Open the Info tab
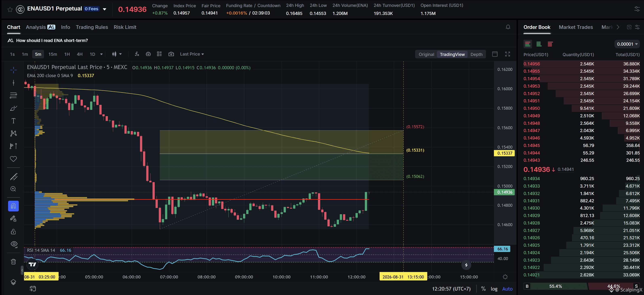644x295 pixels. pos(65,27)
